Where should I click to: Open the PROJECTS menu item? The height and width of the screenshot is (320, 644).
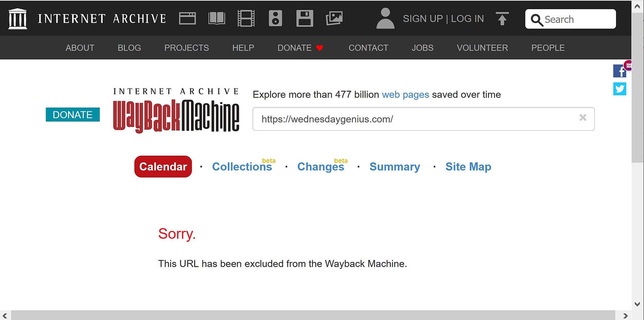point(187,48)
